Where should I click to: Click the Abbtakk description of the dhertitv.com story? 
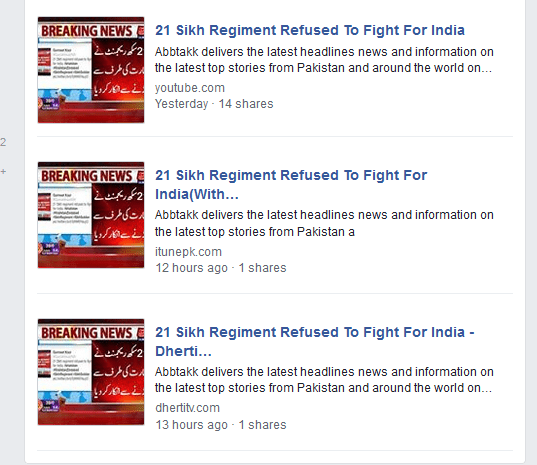click(x=324, y=380)
